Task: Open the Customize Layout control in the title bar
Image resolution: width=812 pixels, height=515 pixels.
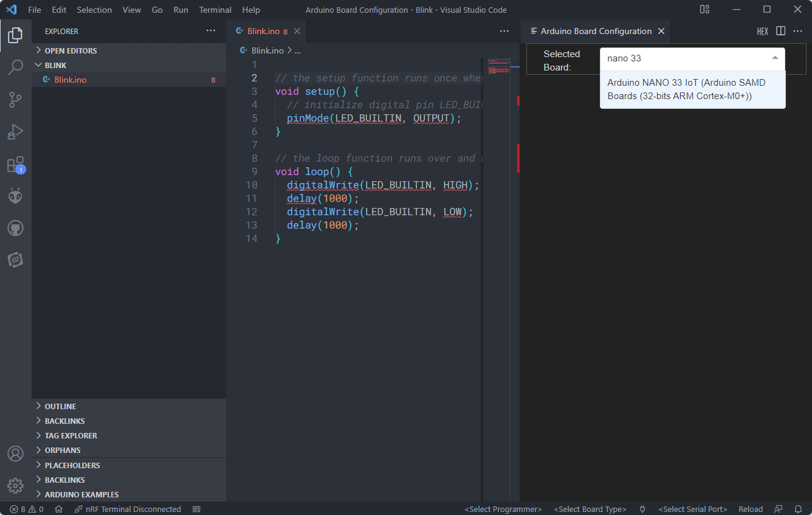Action: [704, 10]
